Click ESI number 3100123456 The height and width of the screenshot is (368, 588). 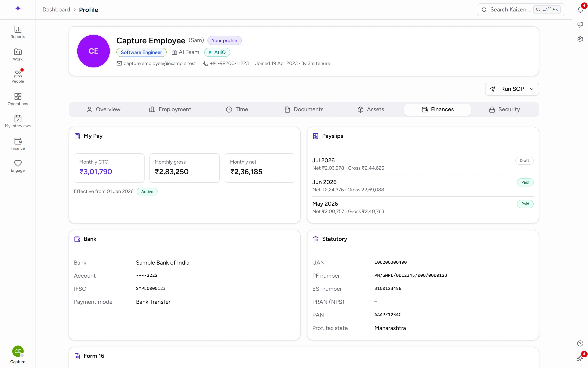tap(388, 289)
